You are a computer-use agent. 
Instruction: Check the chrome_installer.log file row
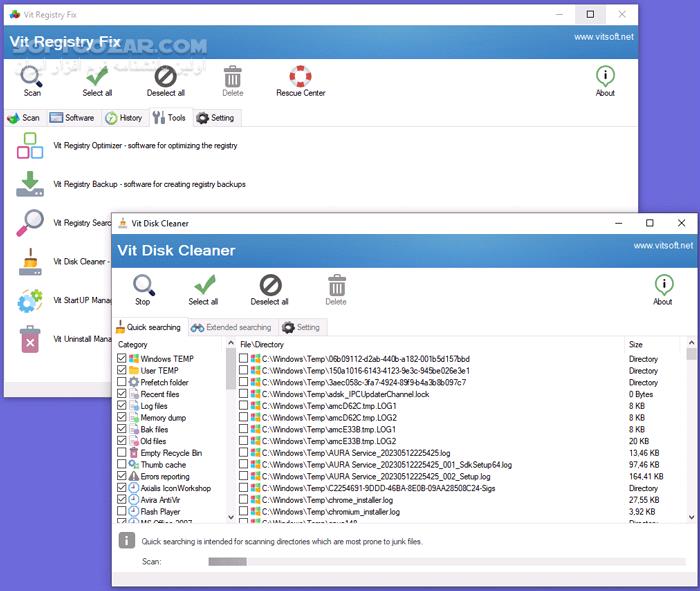[x=243, y=499]
